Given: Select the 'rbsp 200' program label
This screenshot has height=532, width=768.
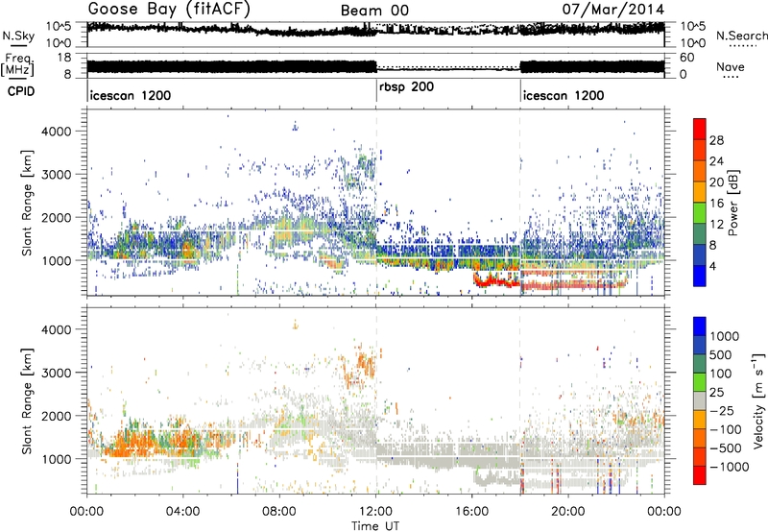Looking at the screenshot, I should 406,87.
